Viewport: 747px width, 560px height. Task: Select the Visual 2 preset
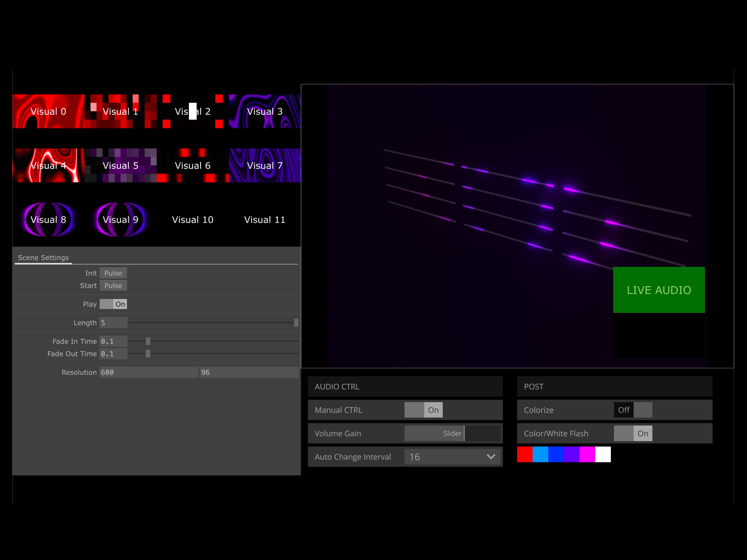[x=193, y=111]
